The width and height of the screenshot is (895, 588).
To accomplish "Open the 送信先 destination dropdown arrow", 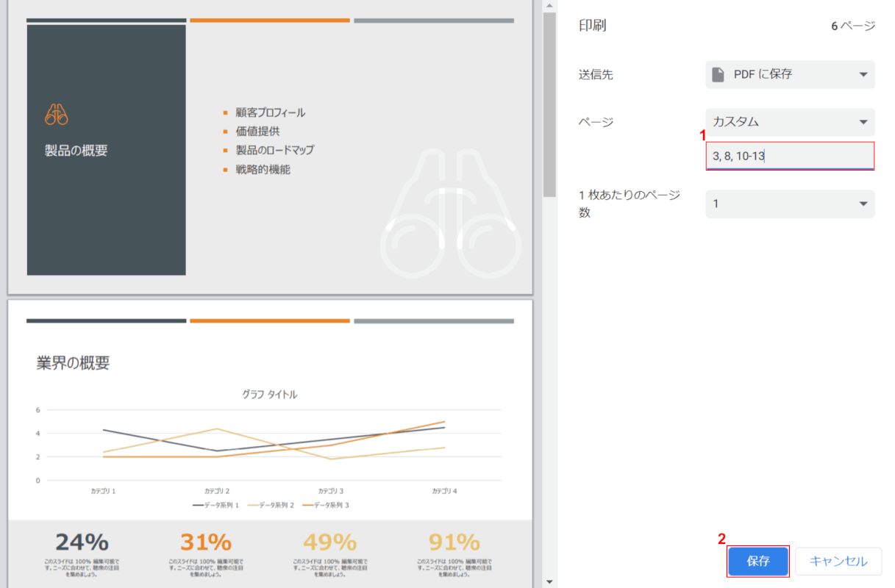I will pyautogui.click(x=863, y=74).
